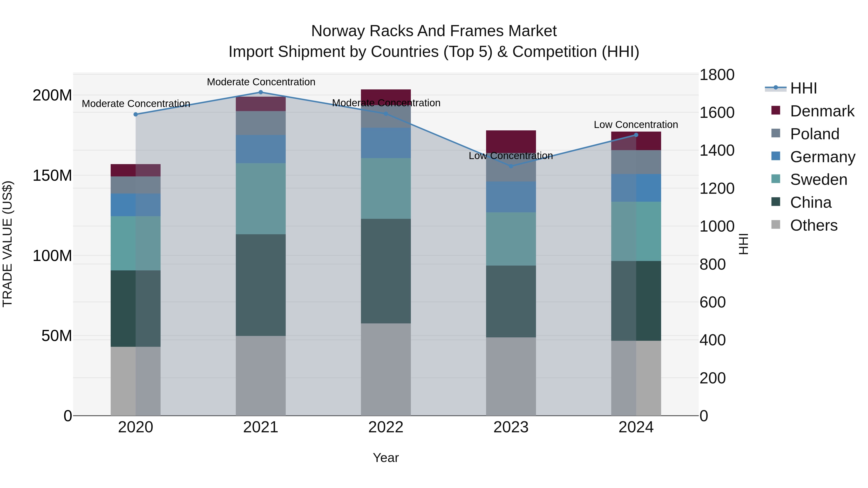
Task: Click the Sweden segment of the 2023 bar
Action: pyautogui.click(x=511, y=239)
